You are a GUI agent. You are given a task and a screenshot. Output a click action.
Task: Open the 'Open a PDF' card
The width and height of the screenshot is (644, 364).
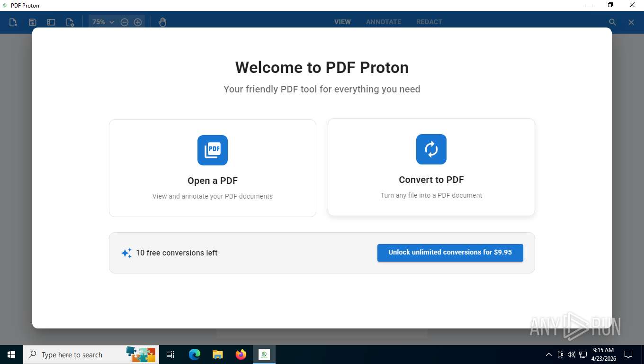pyautogui.click(x=213, y=168)
